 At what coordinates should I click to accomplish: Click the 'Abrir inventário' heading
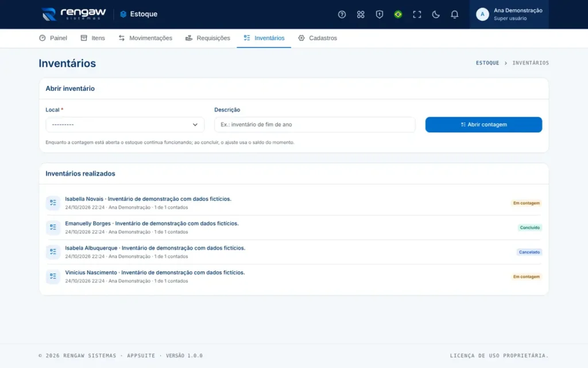[x=70, y=89]
